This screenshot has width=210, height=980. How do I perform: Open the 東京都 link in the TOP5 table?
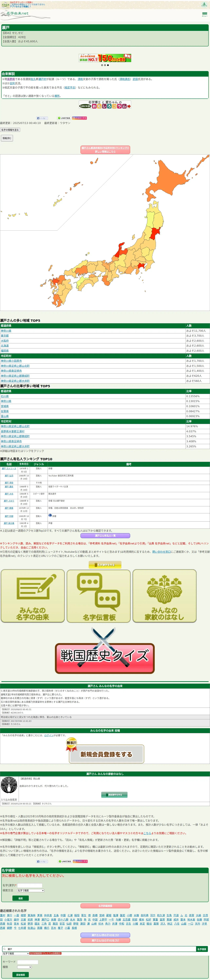click(x=5, y=336)
